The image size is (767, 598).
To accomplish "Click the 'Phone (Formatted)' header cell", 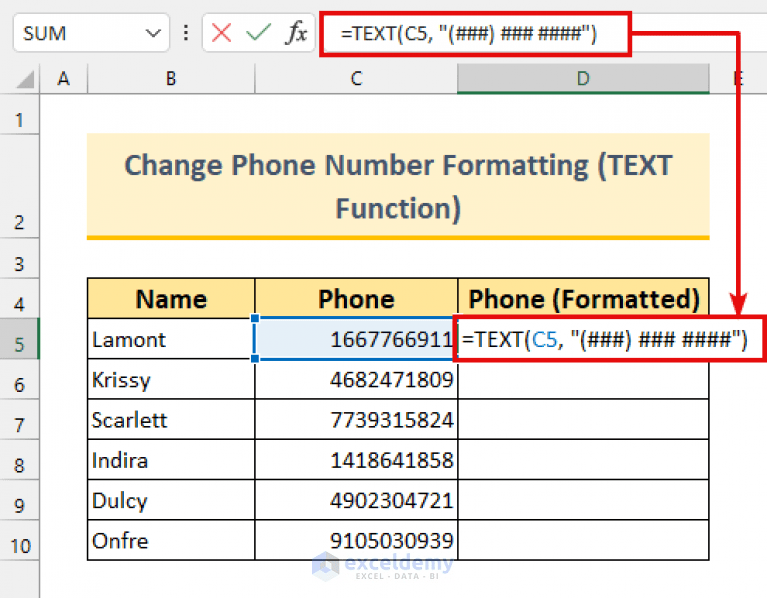I will [583, 299].
